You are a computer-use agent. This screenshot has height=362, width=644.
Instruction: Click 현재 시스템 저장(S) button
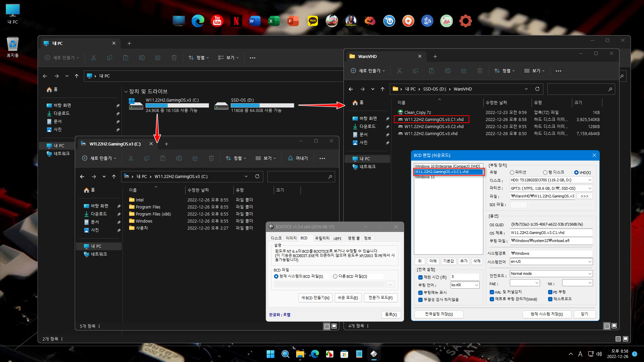point(546,314)
